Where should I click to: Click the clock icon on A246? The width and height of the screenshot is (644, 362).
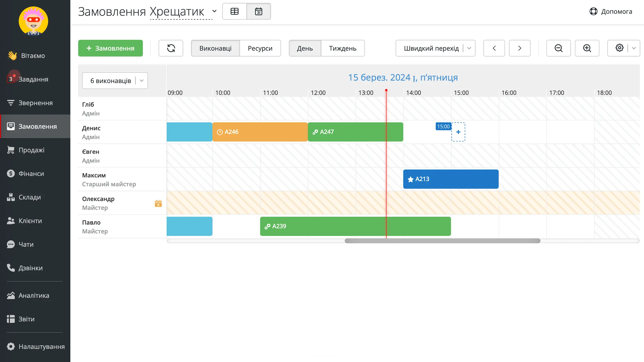220,132
